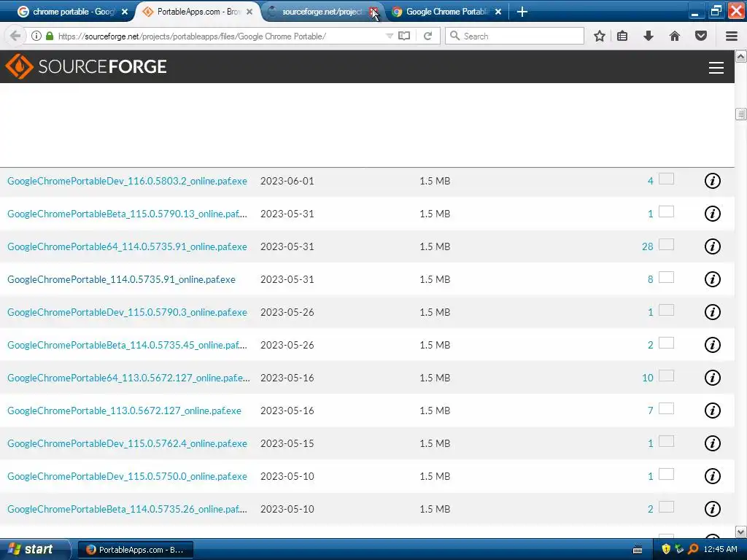Tick checkbox for GoogleChromePortable64_113.0.5672.127 row
The image size is (747, 560).
pyautogui.click(x=666, y=376)
